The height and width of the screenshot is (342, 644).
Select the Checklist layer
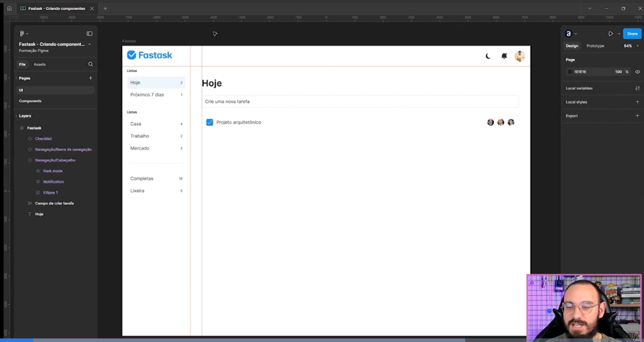point(43,139)
